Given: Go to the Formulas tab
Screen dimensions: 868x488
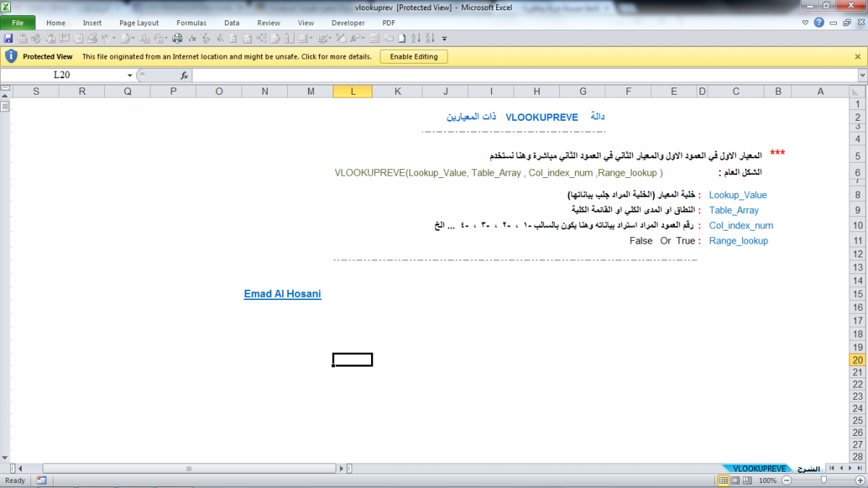Looking at the screenshot, I should click(x=192, y=23).
